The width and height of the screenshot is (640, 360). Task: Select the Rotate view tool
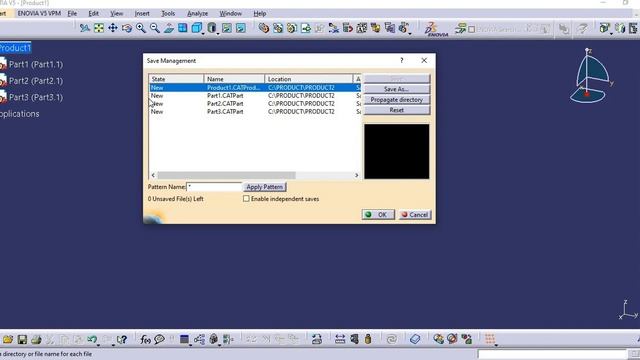(x=127, y=28)
